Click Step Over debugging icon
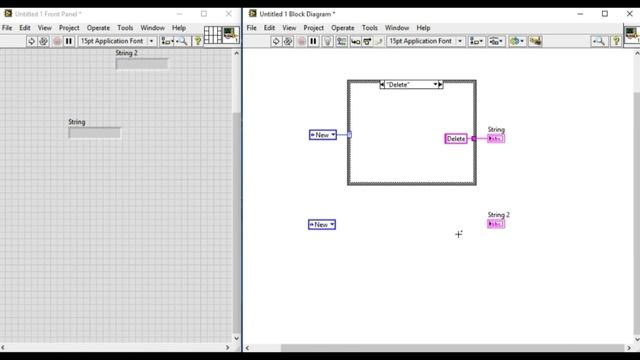The height and width of the screenshot is (360, 640). pos(367,42)
